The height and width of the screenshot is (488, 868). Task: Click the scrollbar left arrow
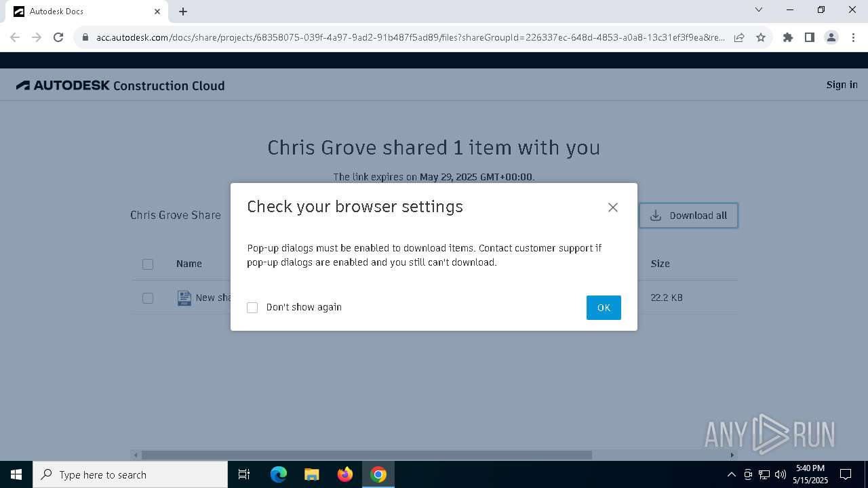click(x=136, y=455)
